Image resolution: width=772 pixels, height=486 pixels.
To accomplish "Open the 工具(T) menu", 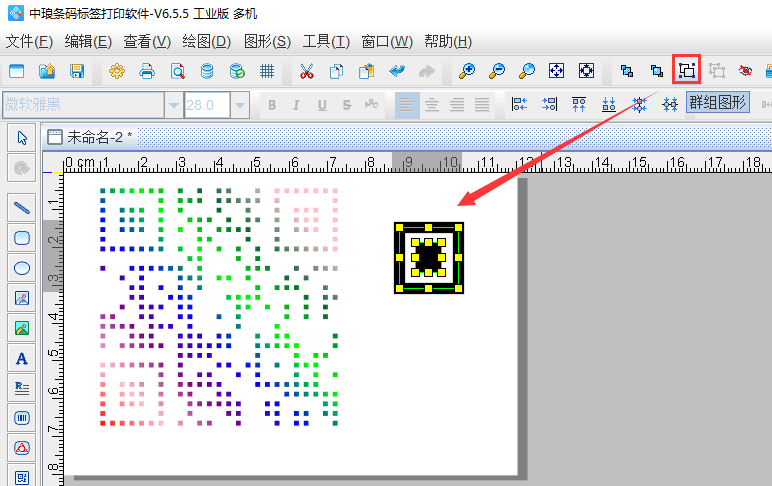I will point(326,42).
